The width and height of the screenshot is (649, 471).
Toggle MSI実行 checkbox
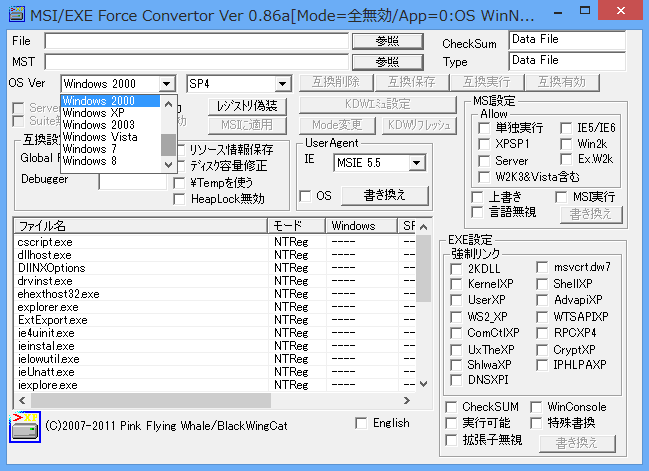tap(561, 197)
